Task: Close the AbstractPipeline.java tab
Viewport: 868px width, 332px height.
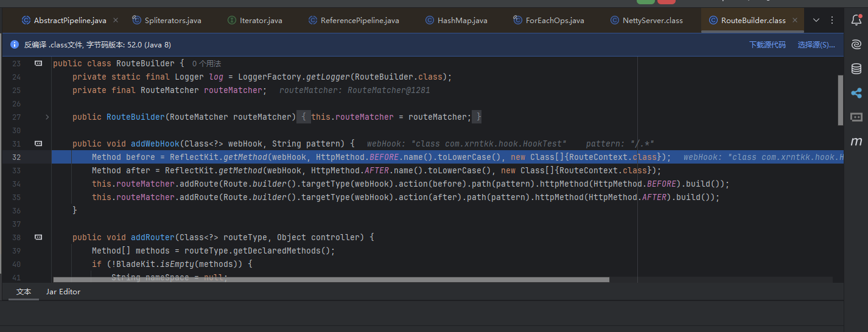Action: 116,20
